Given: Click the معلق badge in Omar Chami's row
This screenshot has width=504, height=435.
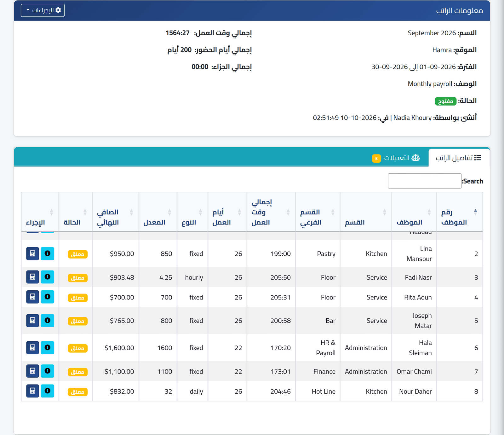Looking at the screenshot, I should 77,372.
